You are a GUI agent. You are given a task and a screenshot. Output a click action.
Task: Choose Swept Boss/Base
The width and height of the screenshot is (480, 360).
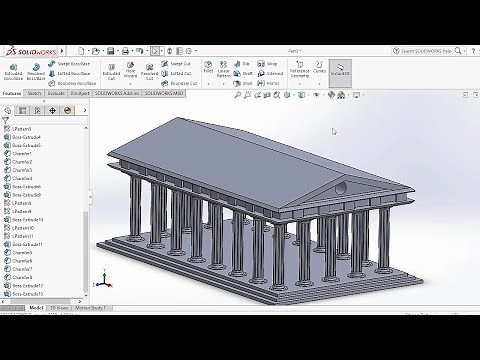point(69,64)
